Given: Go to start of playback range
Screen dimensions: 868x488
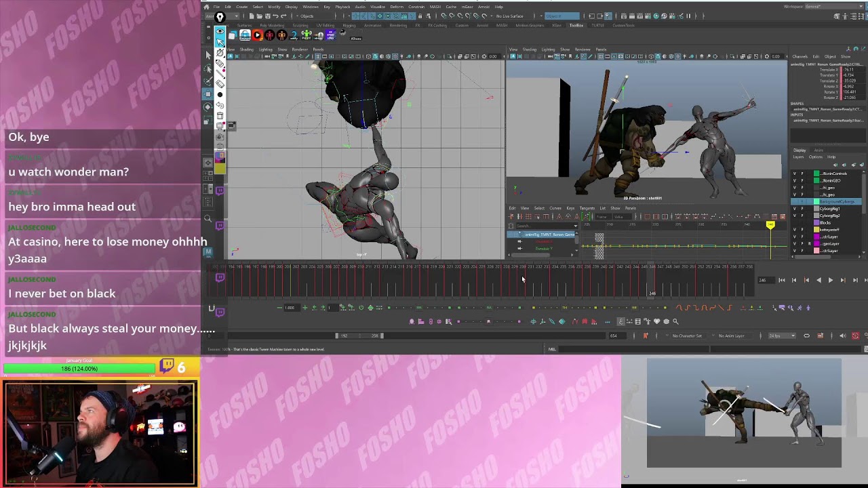Looking at the screenshot, I should click(781, 280).
